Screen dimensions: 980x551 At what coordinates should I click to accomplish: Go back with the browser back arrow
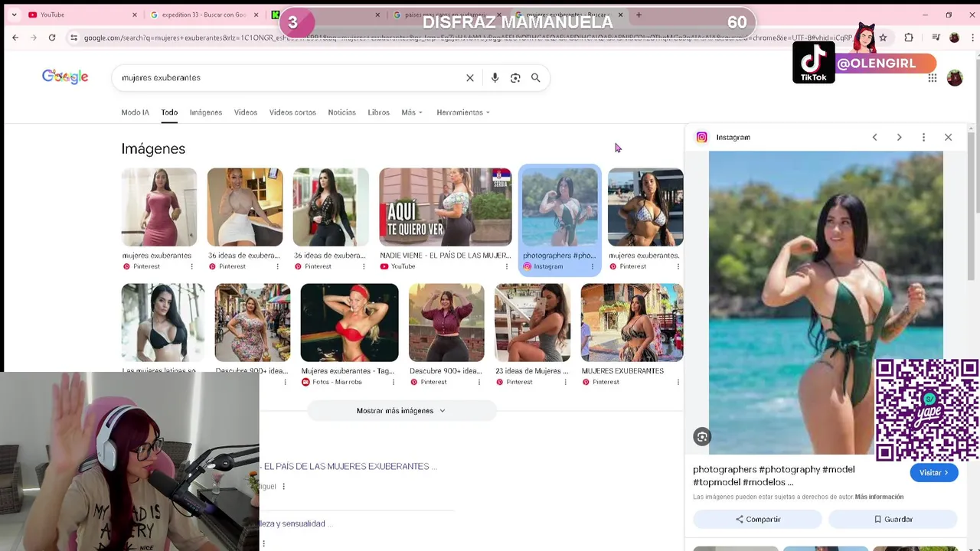coord(15,37)
